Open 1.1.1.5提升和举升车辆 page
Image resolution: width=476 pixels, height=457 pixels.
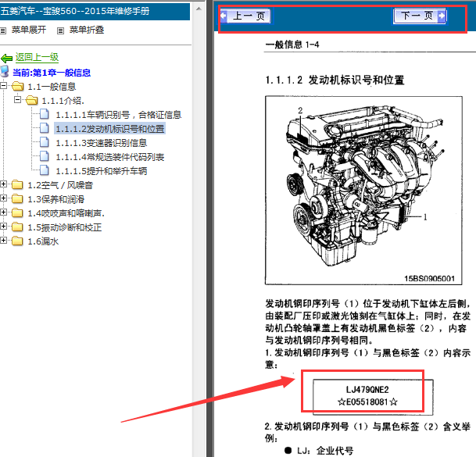(x=102, y=171)
